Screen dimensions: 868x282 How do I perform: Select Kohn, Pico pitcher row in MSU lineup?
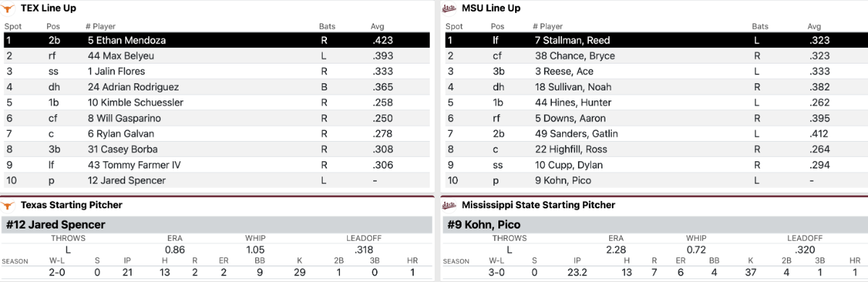pyautogui.click(x=655, y=181)
